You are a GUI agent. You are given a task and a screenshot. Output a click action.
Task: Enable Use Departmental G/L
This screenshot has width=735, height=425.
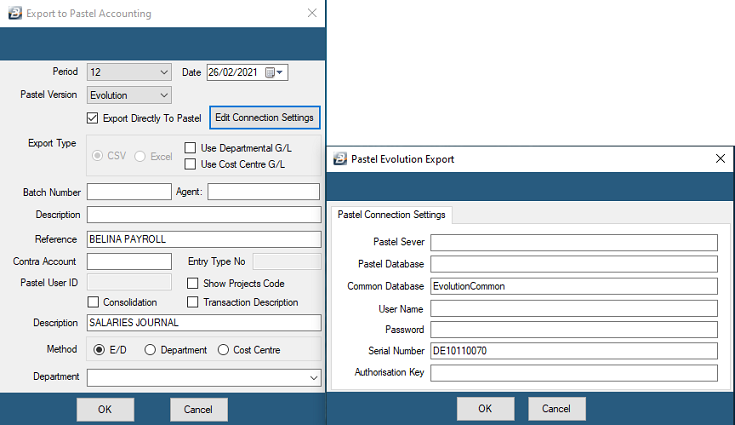[190, 148]
